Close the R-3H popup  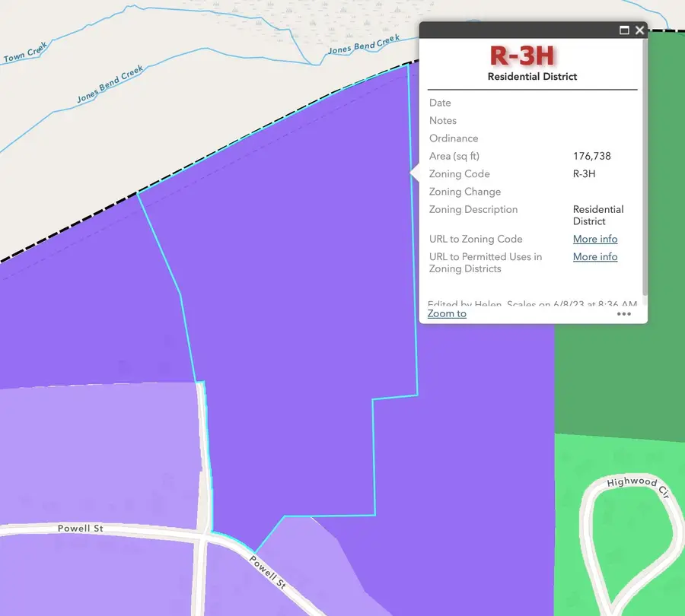[x=639, y=30]
